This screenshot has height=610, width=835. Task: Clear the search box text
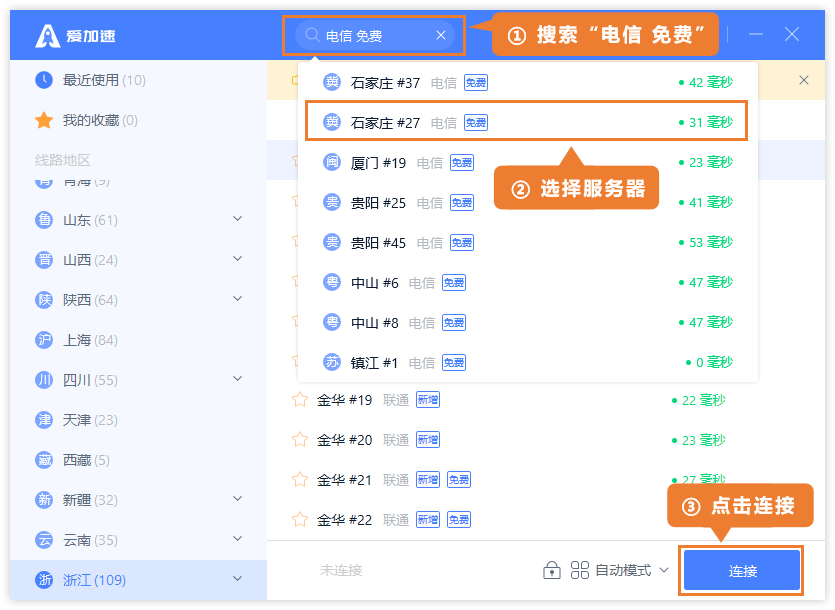click(441, 35)
